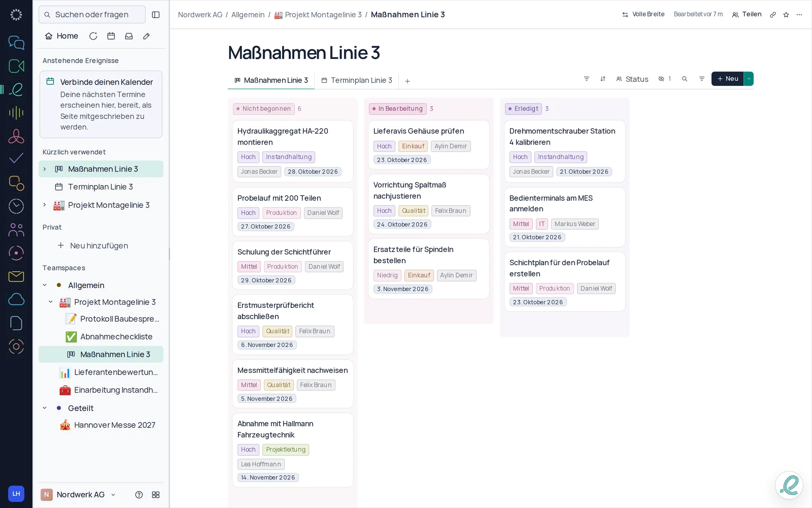Open the board search magnifier icon
Image resolution: width=812 pixels, height=508 pixels.
pyautogui.click(x=685, y=79)
